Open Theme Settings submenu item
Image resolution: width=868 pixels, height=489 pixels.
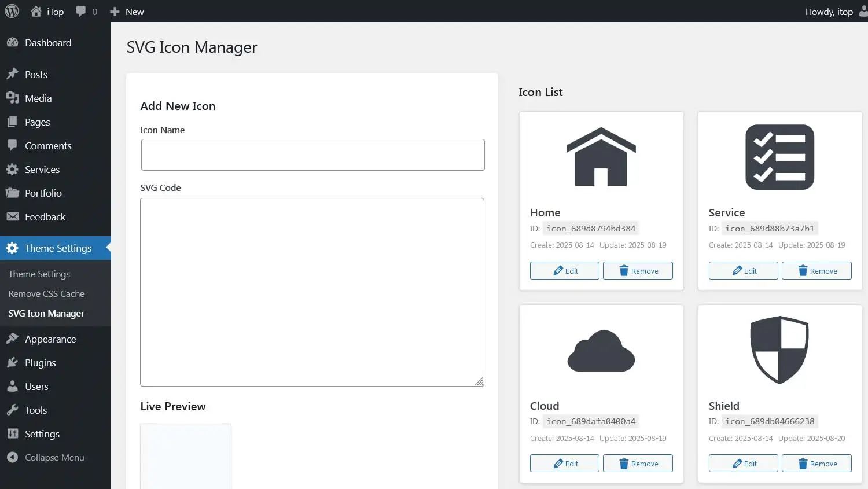(39, 274)
